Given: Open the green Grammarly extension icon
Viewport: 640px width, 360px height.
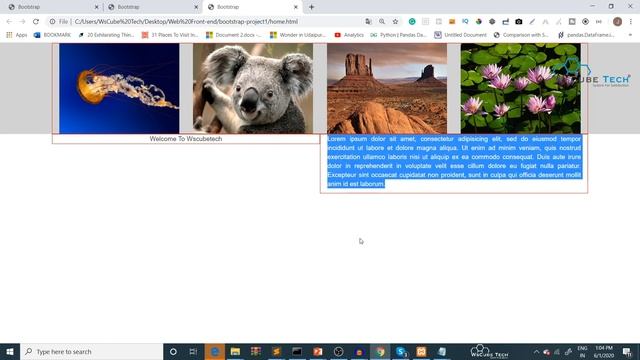Looking at the screenshot, I should [412, 22].
